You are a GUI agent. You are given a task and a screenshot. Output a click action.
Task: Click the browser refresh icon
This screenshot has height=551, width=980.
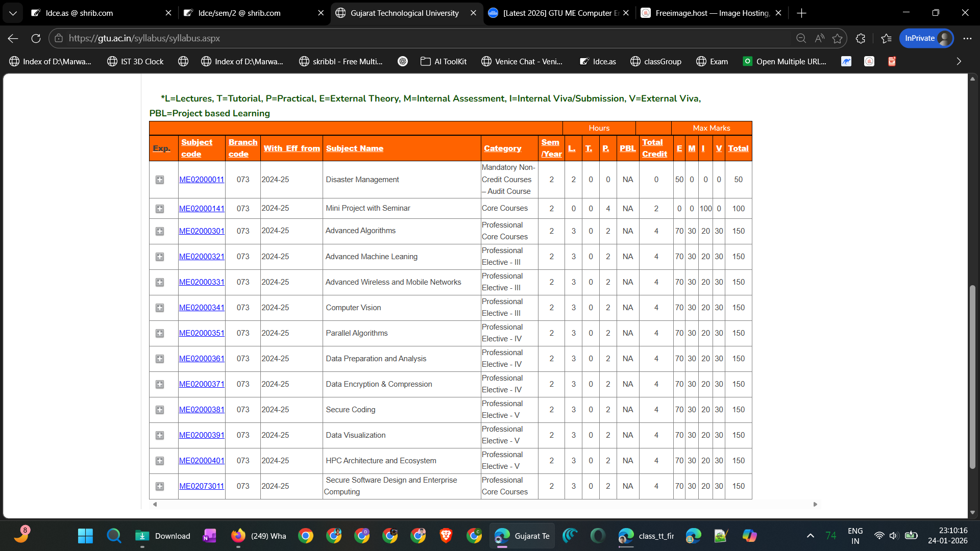[36, 38]
